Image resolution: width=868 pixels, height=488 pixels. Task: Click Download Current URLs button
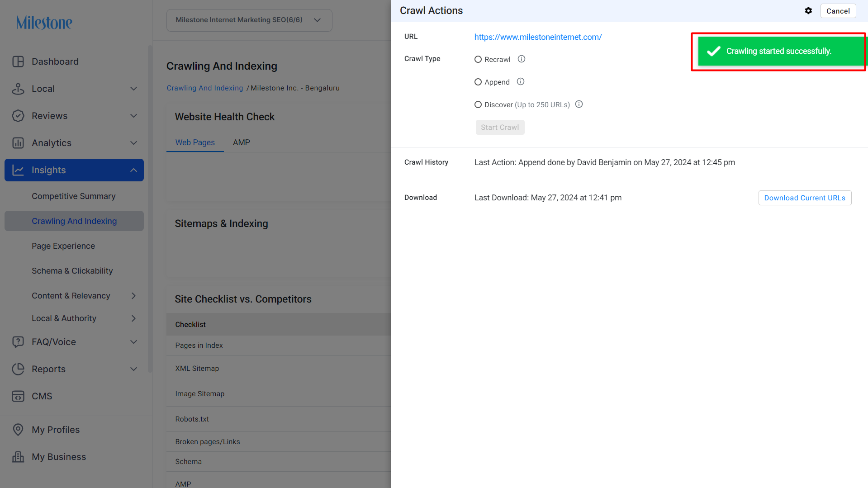pos(805,198)
